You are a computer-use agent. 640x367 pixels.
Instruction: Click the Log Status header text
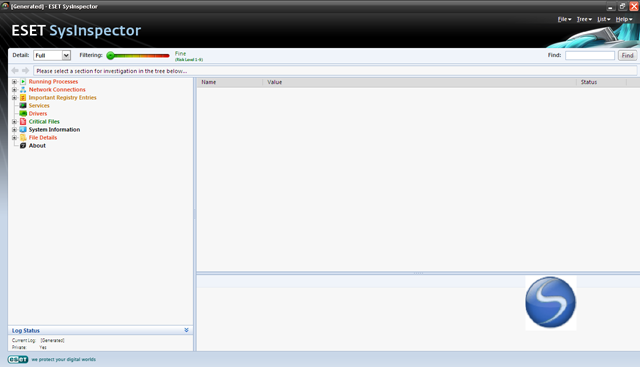pos(26,330)
